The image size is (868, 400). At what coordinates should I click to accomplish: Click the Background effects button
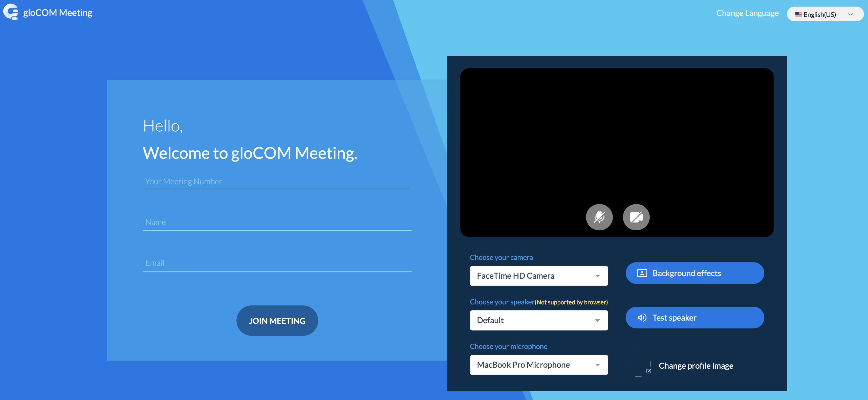695,273
